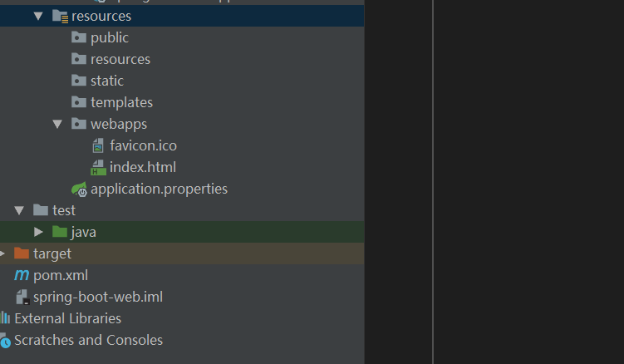Expand the target folder
The width and height of the screenshot is (624, 364).
tap(2, 253)
